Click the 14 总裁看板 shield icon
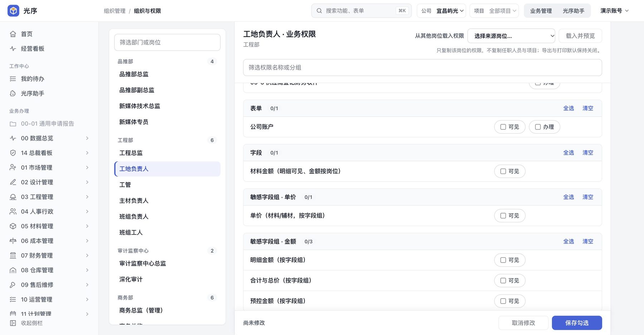This screenshot has height=335, width=644. coord(13,153)
